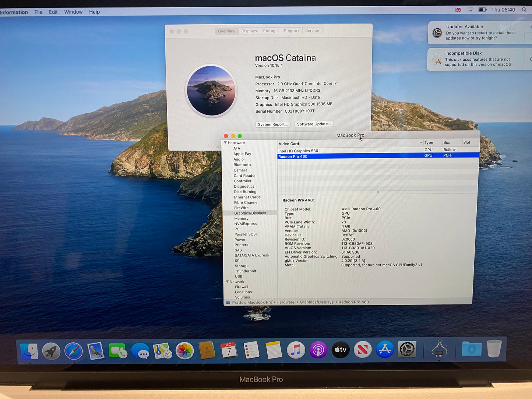The image size is (532, 399).
Task: Click Graphics/Displays in the path bar
Action: [316, 302]
